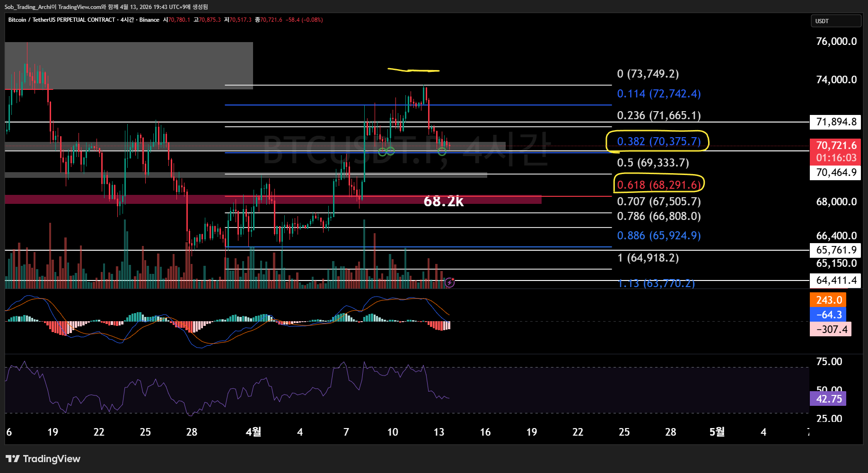Click the pink histogram value −307.4
The image size is (868, 473).
pos(831,329)
